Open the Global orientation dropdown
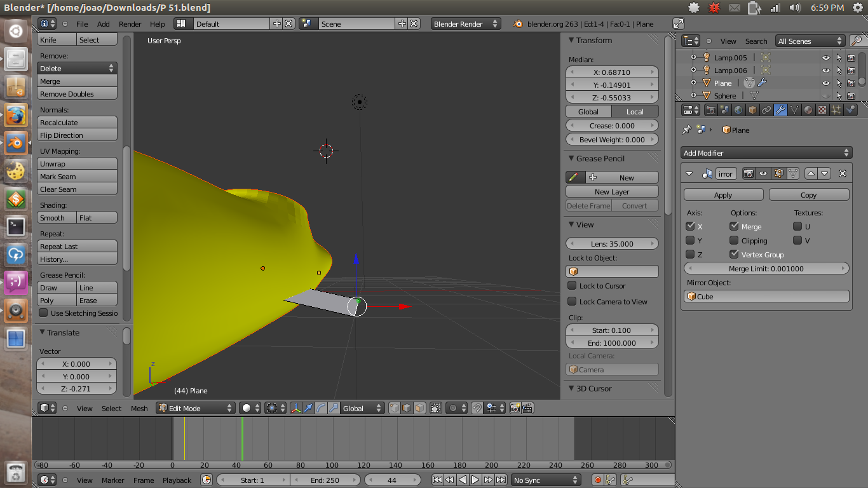868x488 pixels. 363,408
